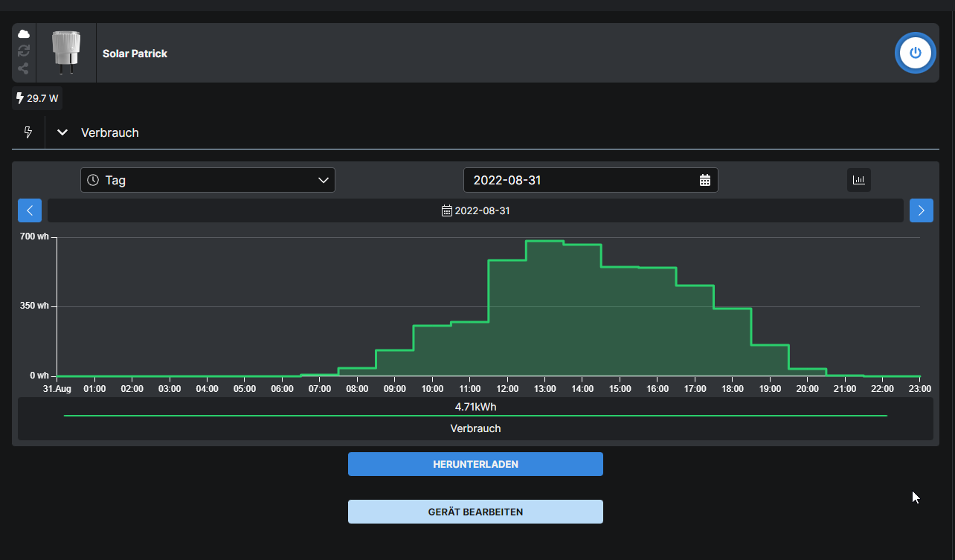This screenshot has width=955, height=560.
Task: Click the Gerät bearbeiten button
Action: [x=475, y=512]
